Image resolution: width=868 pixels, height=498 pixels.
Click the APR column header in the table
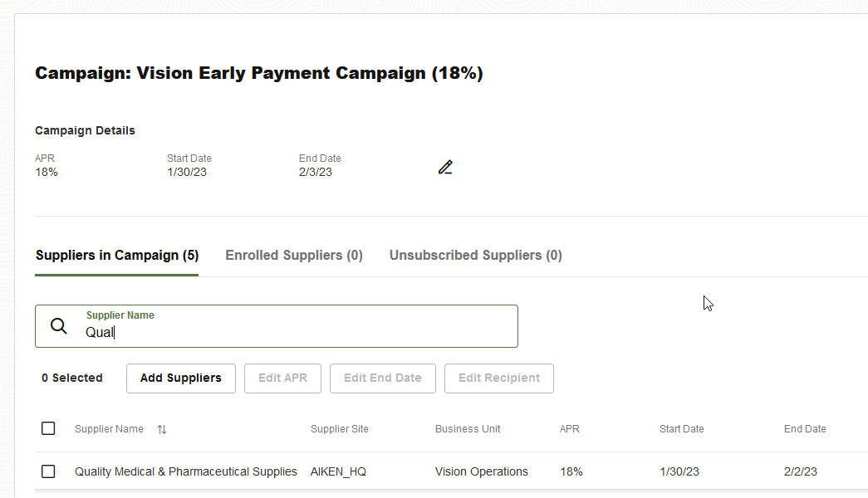point(570,429)
